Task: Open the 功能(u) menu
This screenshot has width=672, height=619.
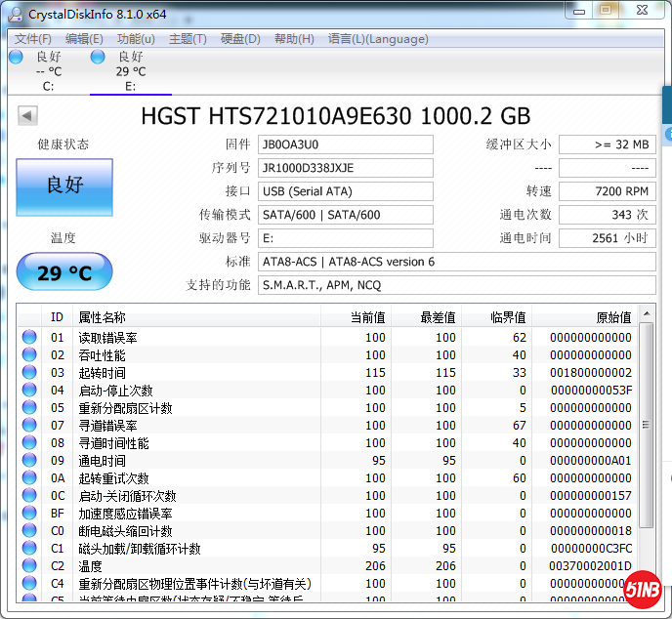Action: tap(136, 39)
